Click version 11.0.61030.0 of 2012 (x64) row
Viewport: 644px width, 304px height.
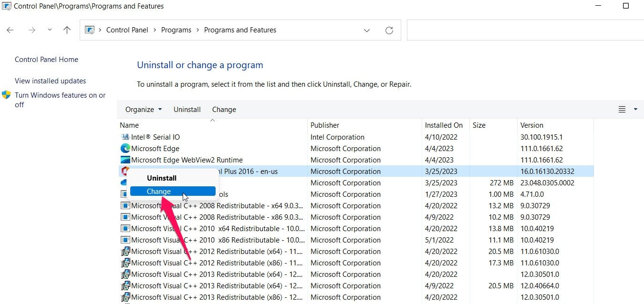point(540,252)
